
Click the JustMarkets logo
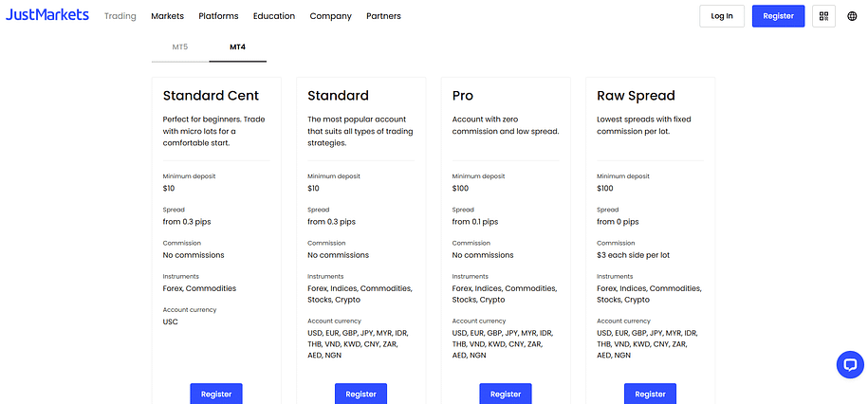click(47, 15)
